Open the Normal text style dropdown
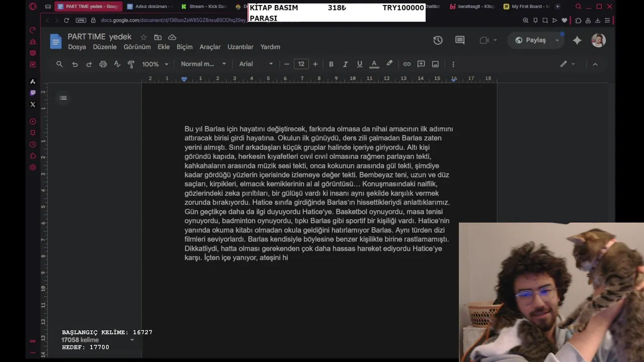This screenshot has height=362, width=644. (203, 64)
